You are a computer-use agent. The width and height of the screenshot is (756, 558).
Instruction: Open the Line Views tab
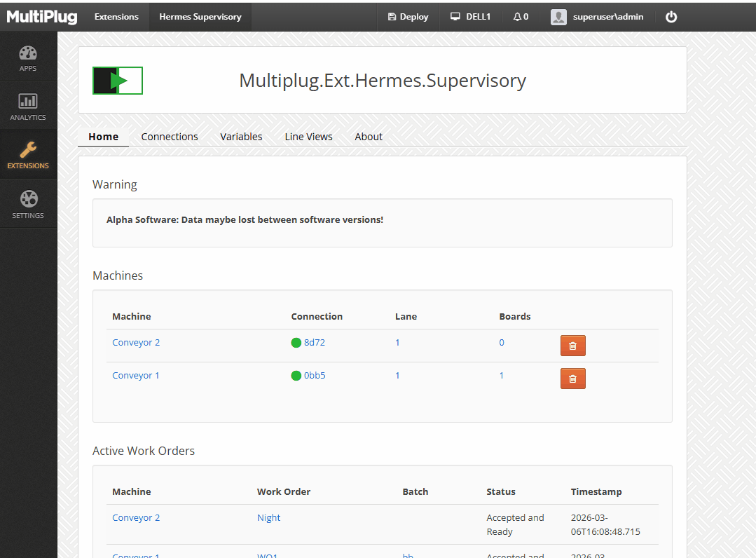(308, 137)
